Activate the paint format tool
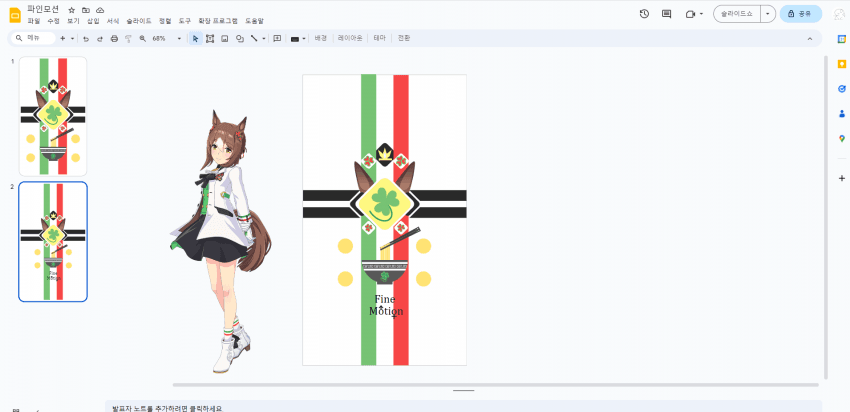 tap(128, 38)
